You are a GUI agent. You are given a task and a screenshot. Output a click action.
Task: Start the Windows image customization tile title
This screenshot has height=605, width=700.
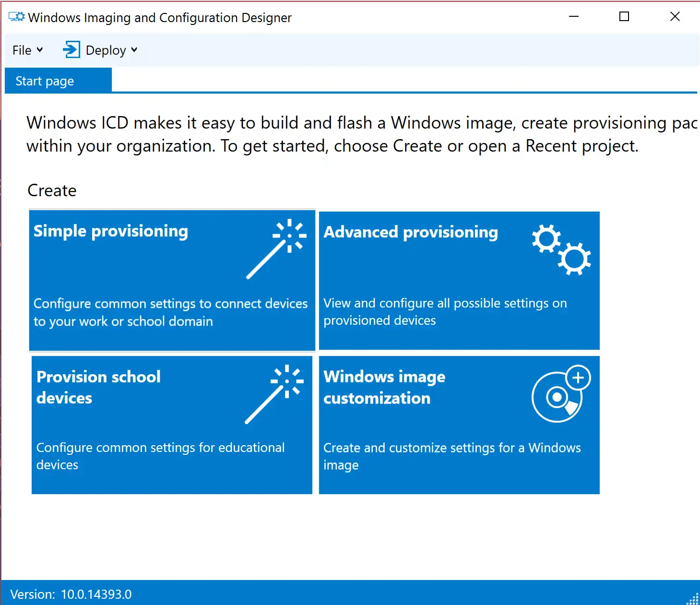(x=384, y=387)
